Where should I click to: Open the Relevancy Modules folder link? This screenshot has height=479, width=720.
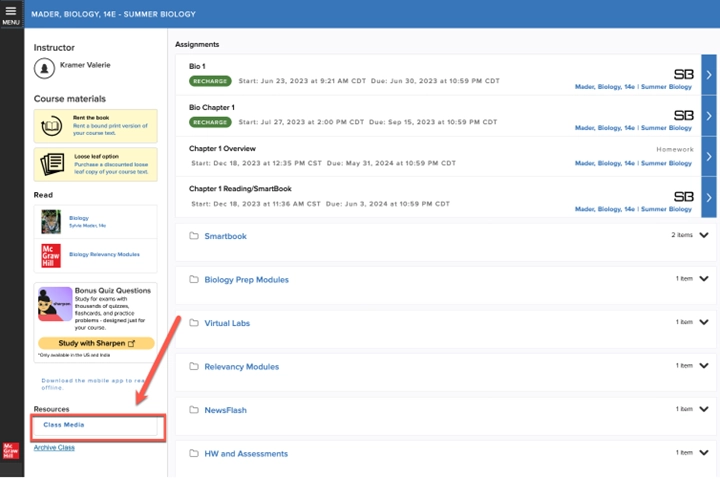pos(242,366)
